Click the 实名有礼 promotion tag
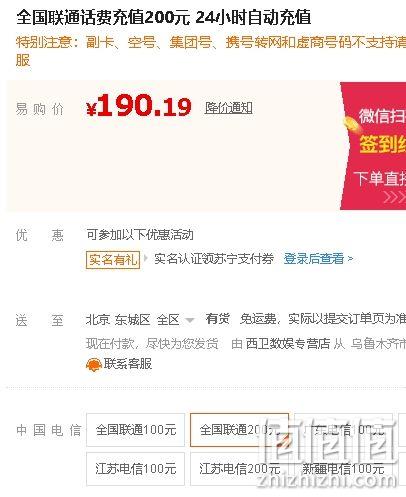This screenshot has height=497, width=406. point(113,259)
